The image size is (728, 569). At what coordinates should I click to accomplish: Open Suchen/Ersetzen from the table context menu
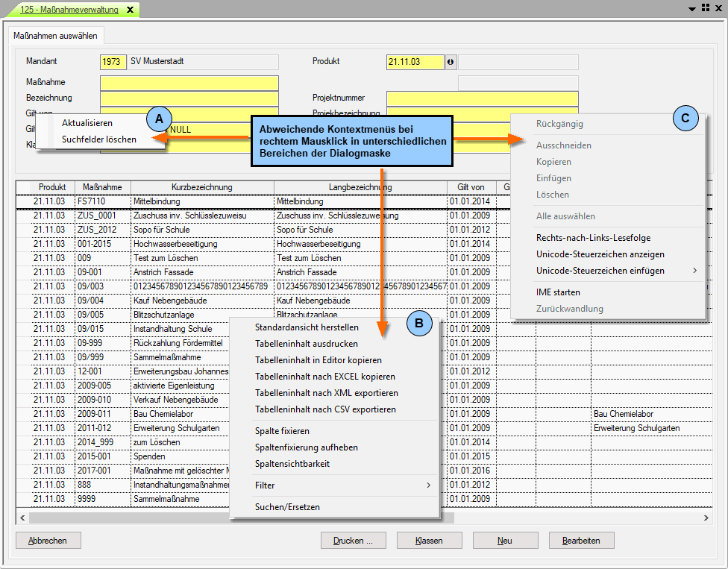[x=287, y=507]
